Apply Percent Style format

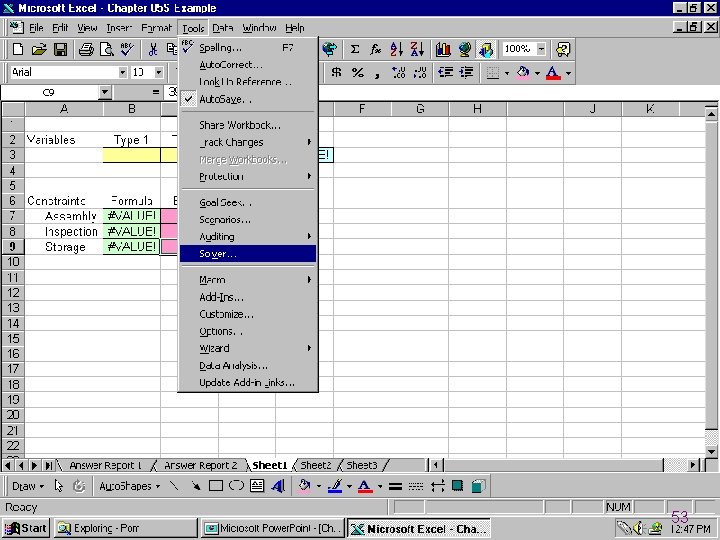(x=357, y=73)
